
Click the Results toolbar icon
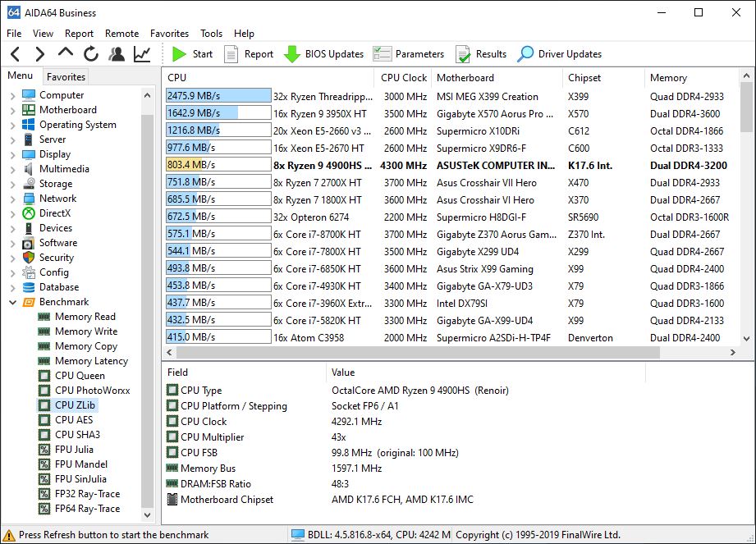tap(481, 54)
